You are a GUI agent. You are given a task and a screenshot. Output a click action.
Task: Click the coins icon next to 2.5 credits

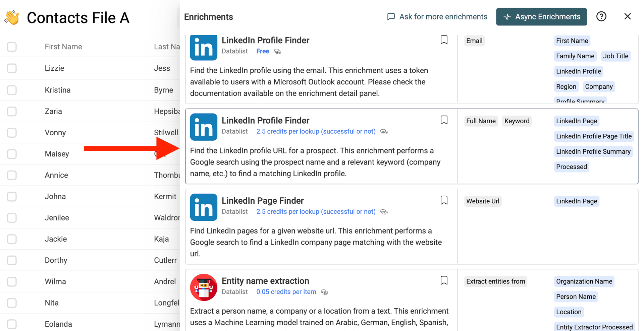(384, 132)
